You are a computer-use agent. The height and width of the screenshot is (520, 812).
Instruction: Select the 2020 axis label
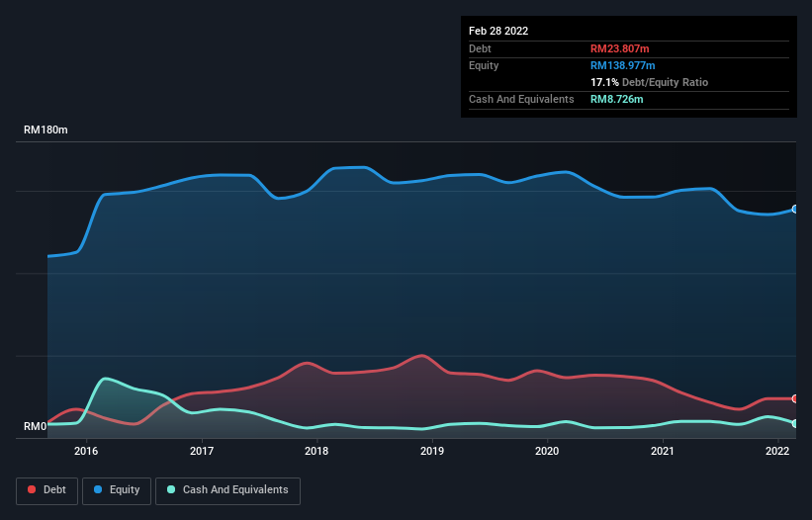[547, 451]
